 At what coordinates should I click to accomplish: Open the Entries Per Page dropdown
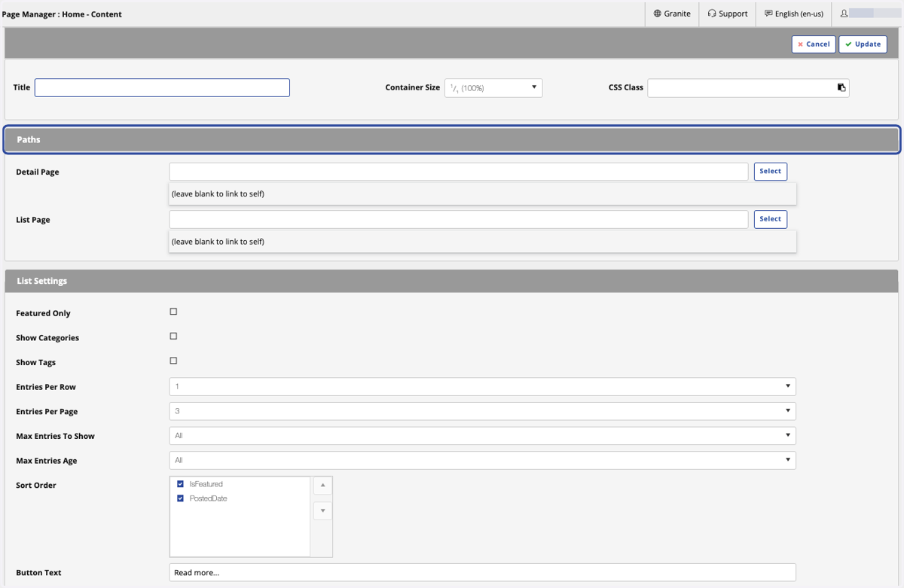(482, 411)
